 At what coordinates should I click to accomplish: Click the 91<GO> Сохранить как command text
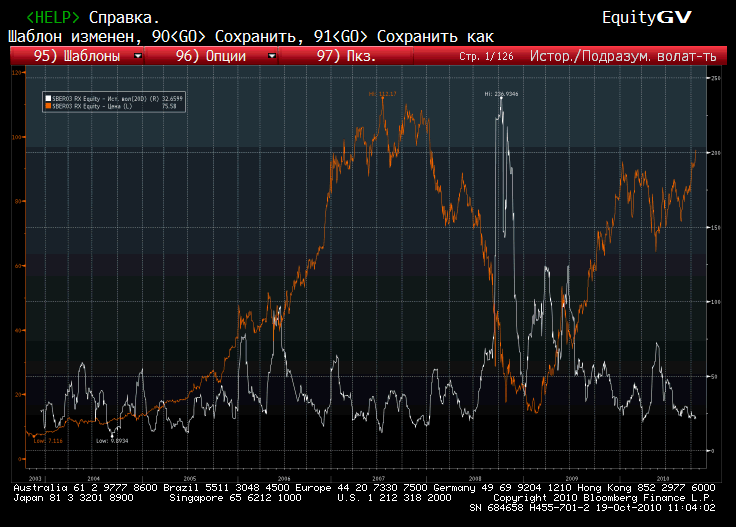pyautogui.click(x=404, y=37)
